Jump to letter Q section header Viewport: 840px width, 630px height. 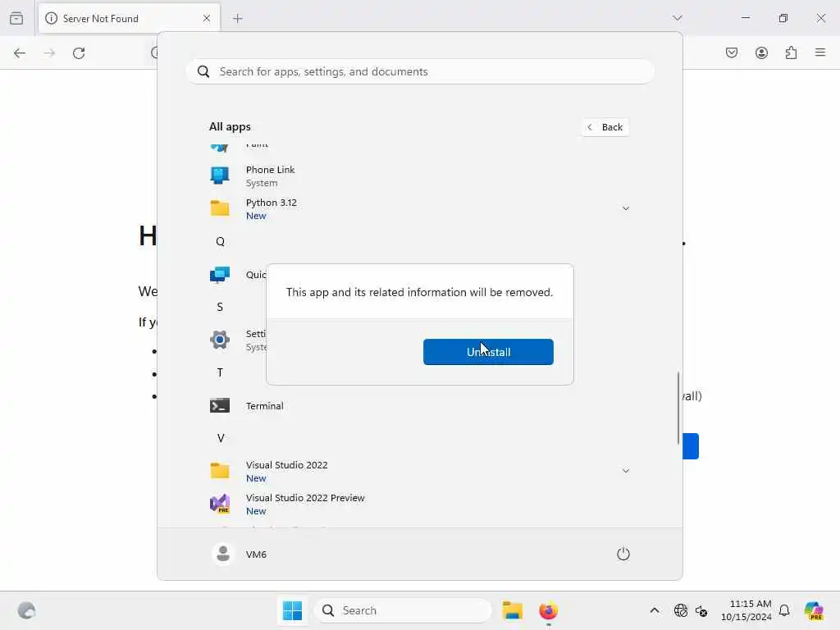click(x=220, y=242)
